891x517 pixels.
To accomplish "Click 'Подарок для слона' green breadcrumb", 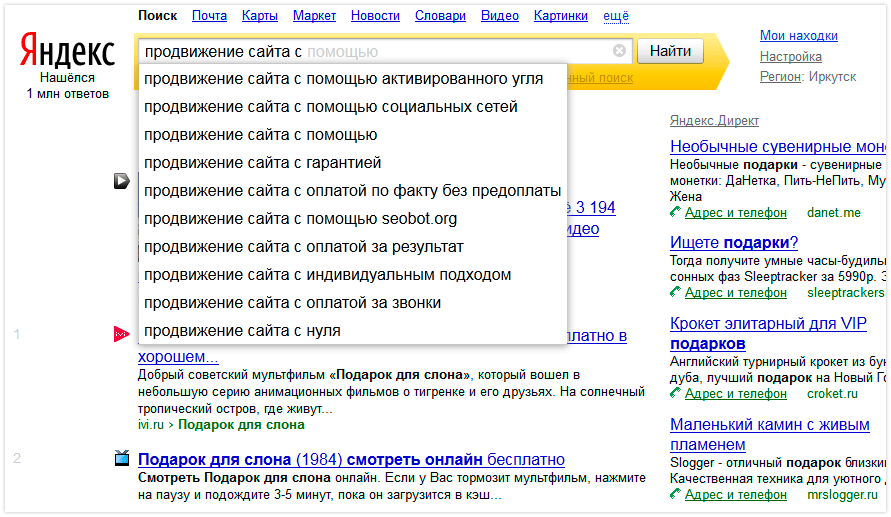I will click(242, 425).
